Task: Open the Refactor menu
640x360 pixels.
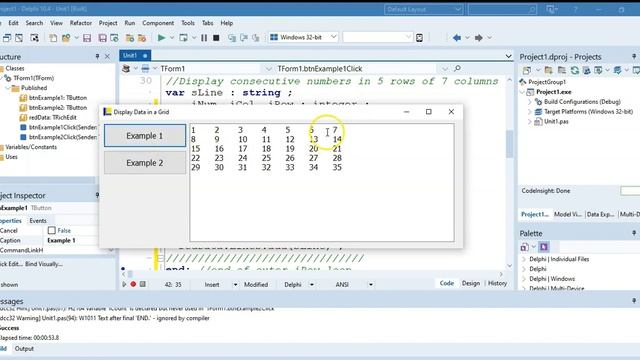Action: click(81, 23)
